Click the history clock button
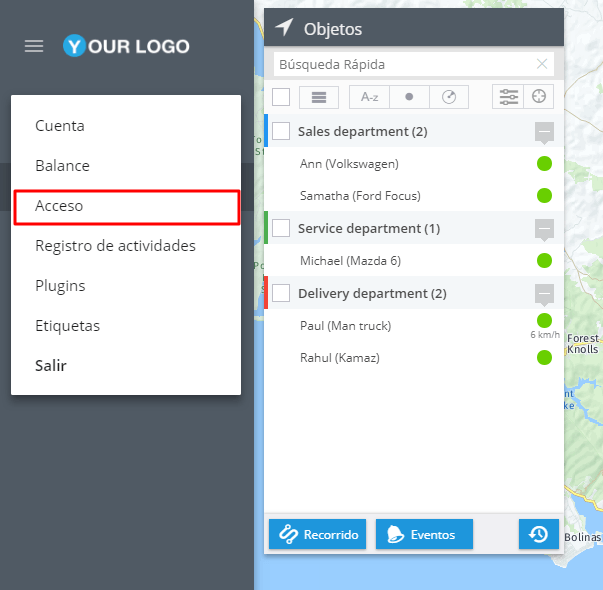 click(538, 534)
